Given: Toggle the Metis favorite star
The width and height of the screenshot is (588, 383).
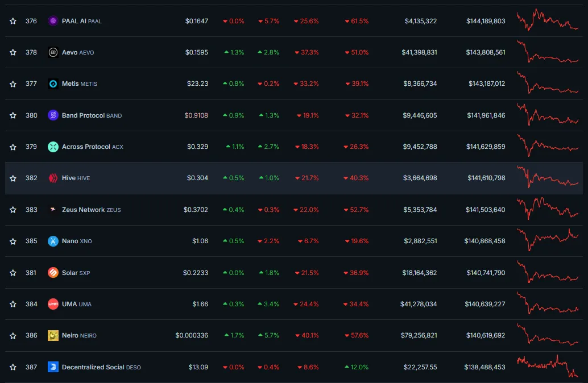Looking at the screenshot, I should (13, 84).
